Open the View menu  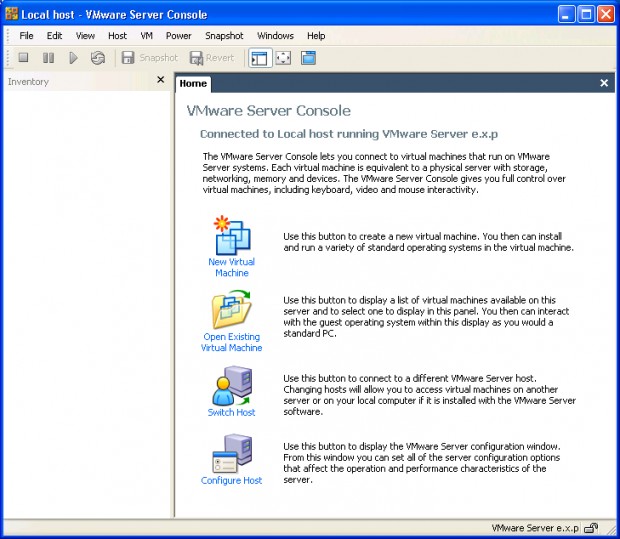click(x=85, y=36)
